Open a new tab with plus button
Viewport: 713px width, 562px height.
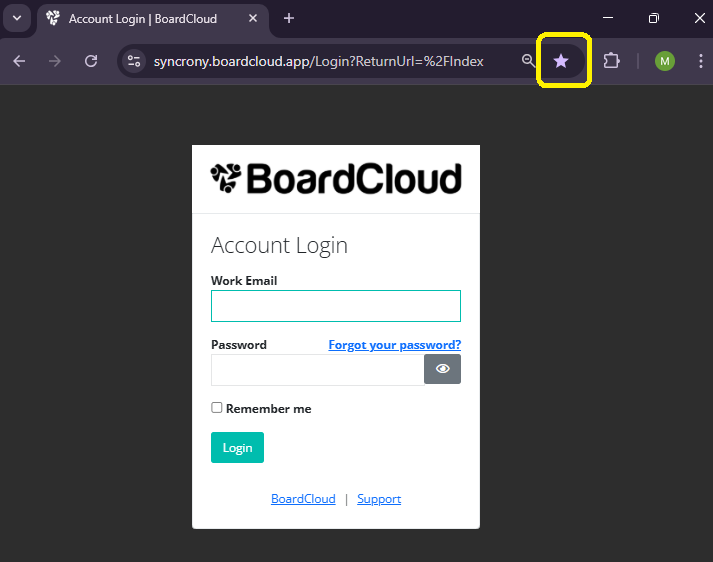coord(289,18)
